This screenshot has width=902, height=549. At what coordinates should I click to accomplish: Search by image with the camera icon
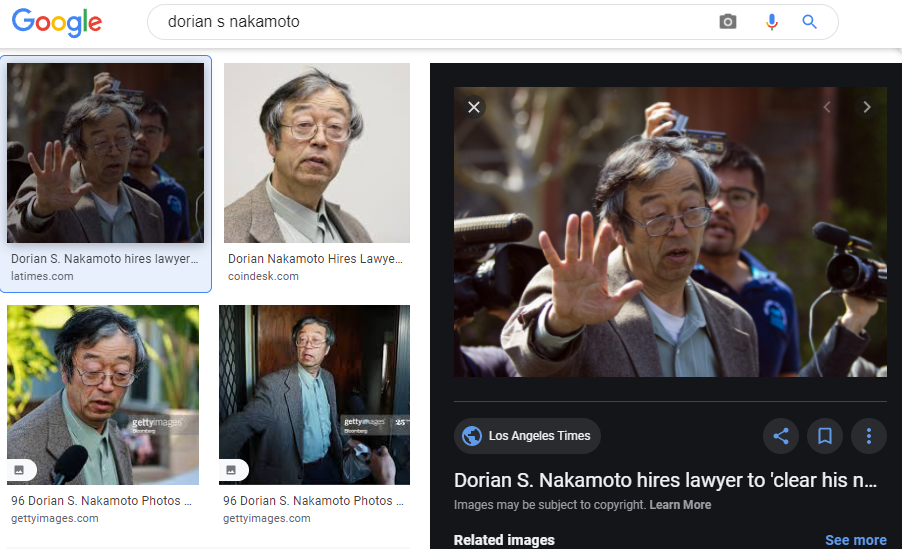[x=728, y=22]
